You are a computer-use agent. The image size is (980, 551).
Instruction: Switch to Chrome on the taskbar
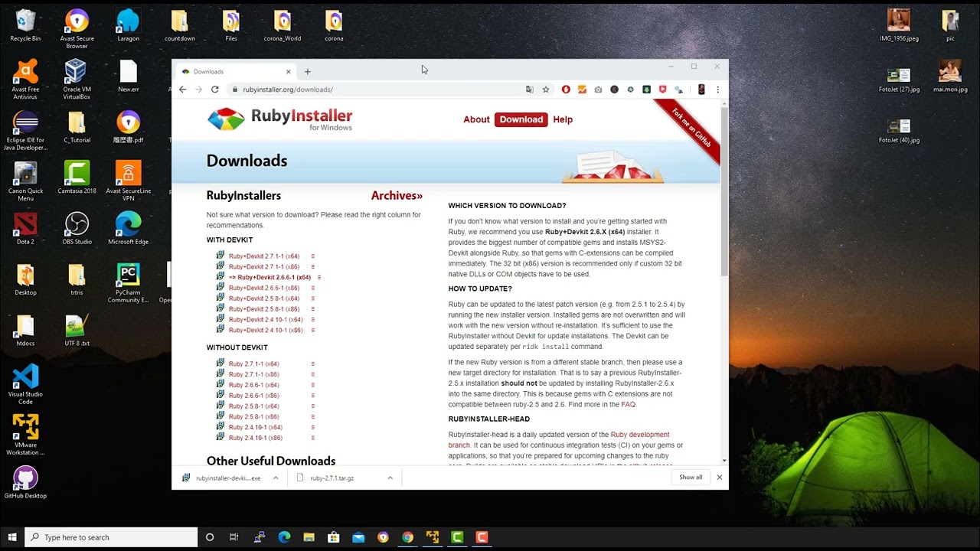pos(407,537)
